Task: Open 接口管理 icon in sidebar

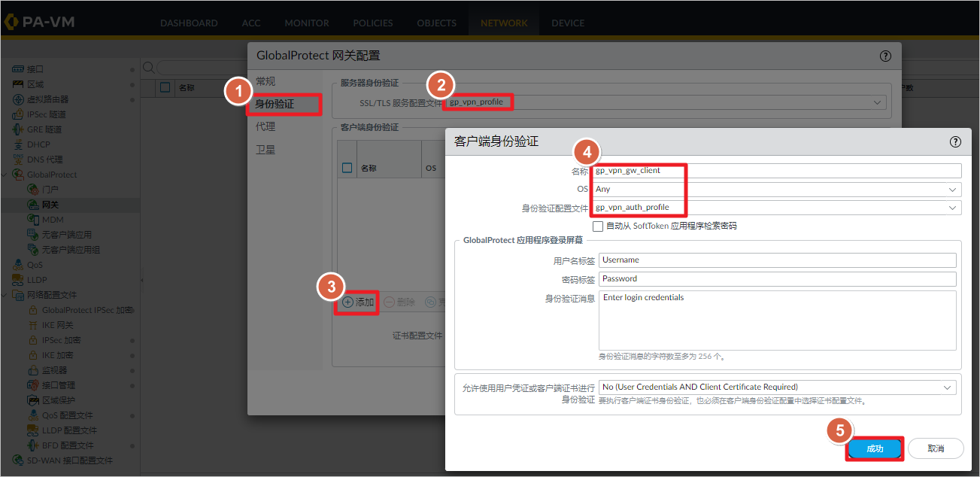Action: click(x=33, y=385)
